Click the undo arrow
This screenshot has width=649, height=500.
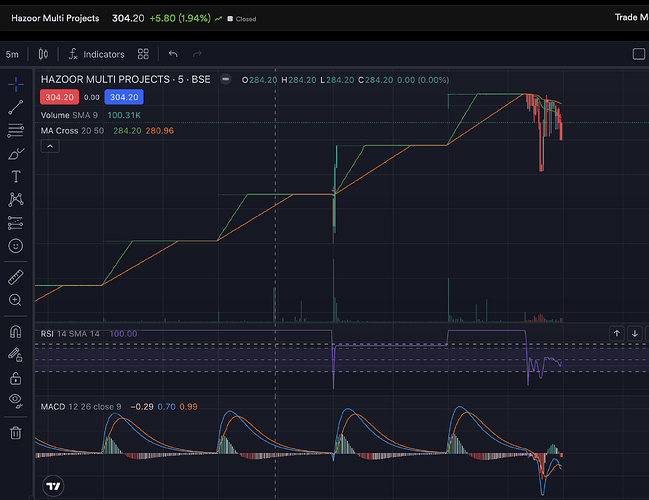pyautogui.click(x=173, y=54)
